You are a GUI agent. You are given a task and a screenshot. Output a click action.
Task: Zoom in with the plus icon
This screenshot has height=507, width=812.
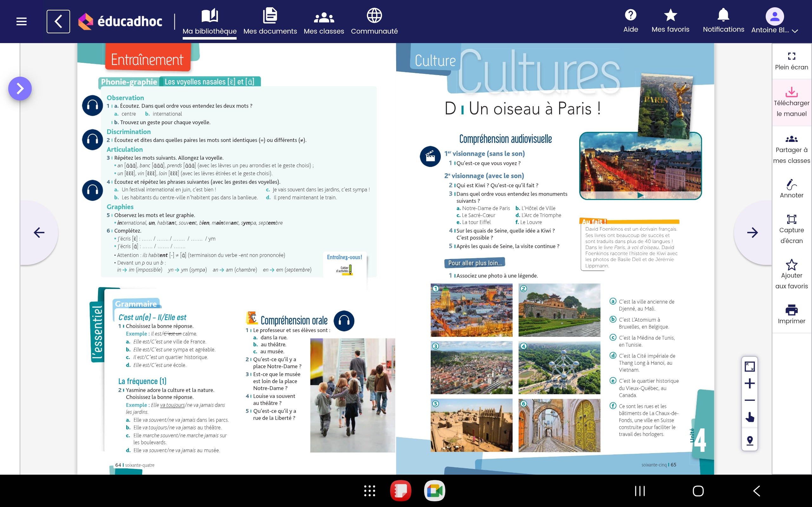tap(750, 383)
